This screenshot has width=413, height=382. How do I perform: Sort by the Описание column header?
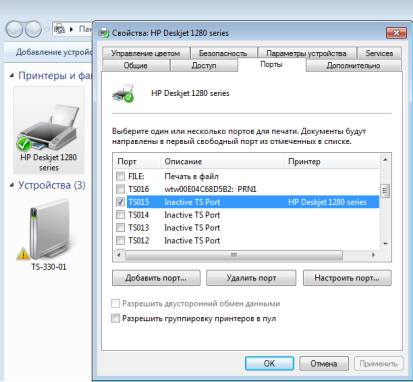point(222,162)
